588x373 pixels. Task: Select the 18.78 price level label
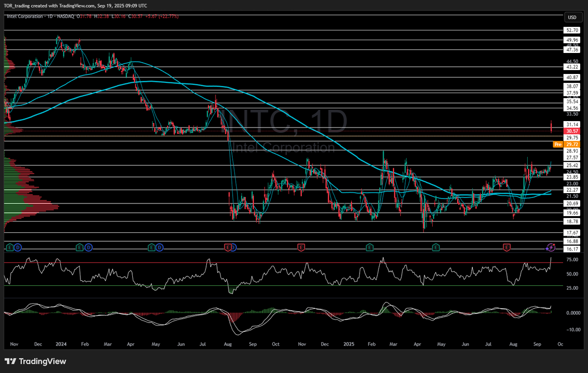[x=572, y=222]
